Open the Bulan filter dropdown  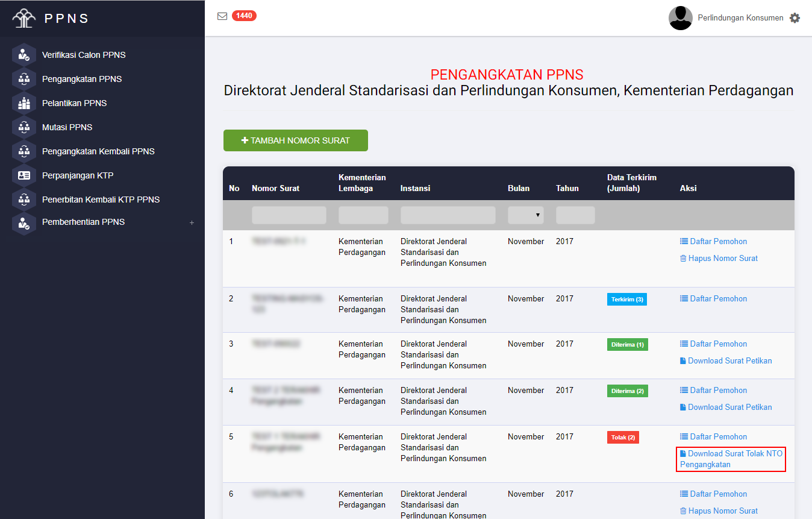[x=525, y=215]
